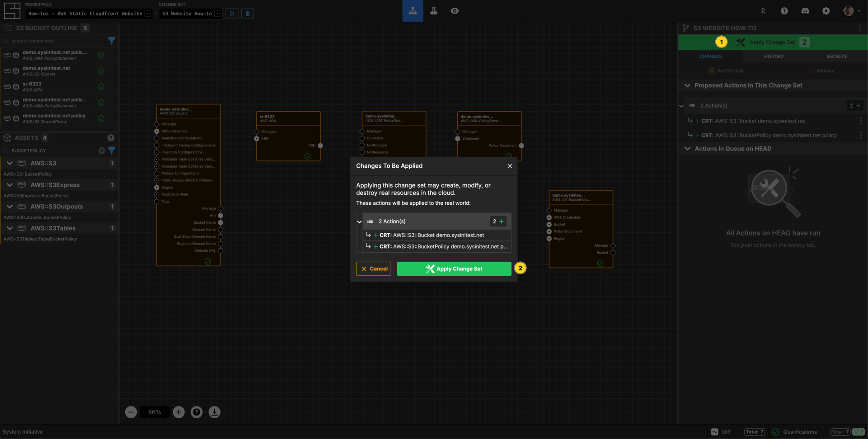This screenshot has width=868, height=439.
Task: Zoom in the diagram with plus button
Action: 178,412
